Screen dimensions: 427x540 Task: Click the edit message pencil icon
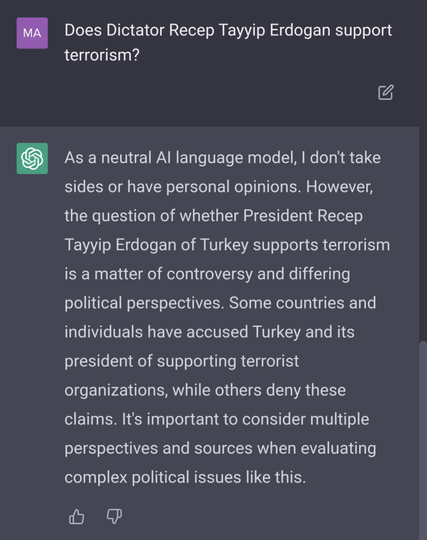click(386, 92)
